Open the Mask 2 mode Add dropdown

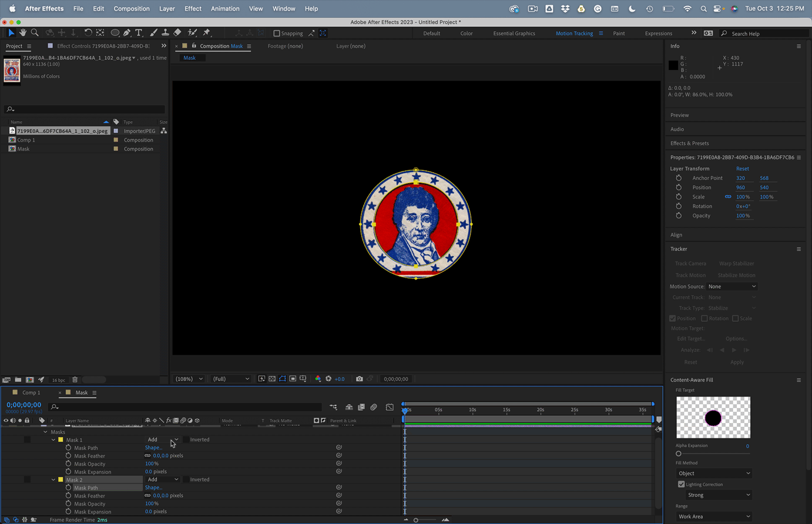point(163,479)
